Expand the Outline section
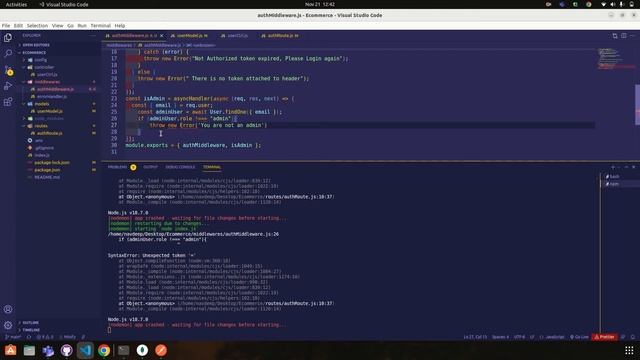Viewport: 640px width, 360px height. (x=29, y=322)
